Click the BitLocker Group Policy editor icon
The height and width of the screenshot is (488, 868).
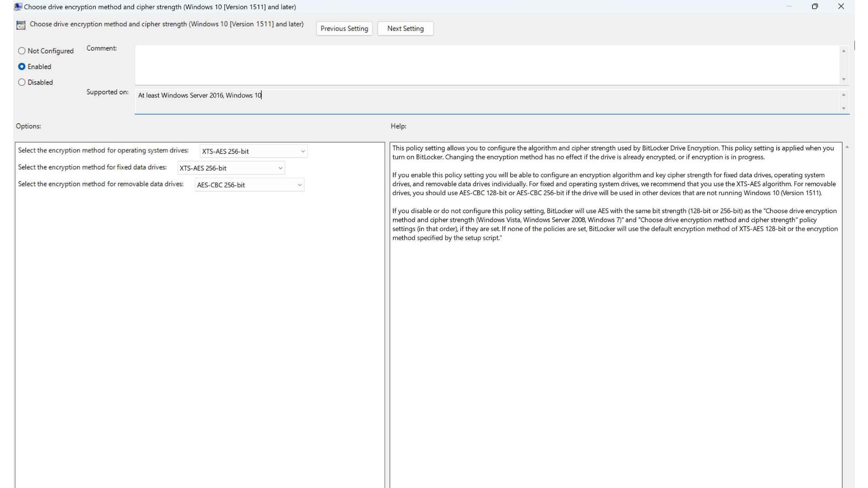(21, 24)
